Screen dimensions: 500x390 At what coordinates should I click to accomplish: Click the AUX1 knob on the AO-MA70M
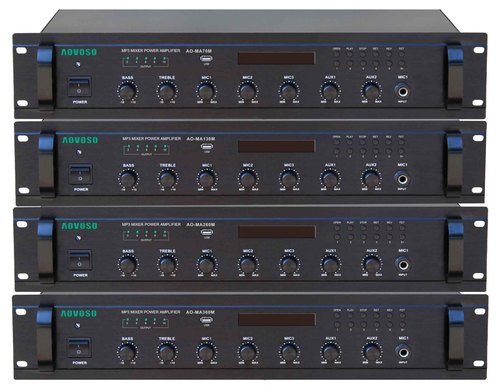tap(330, 91)
